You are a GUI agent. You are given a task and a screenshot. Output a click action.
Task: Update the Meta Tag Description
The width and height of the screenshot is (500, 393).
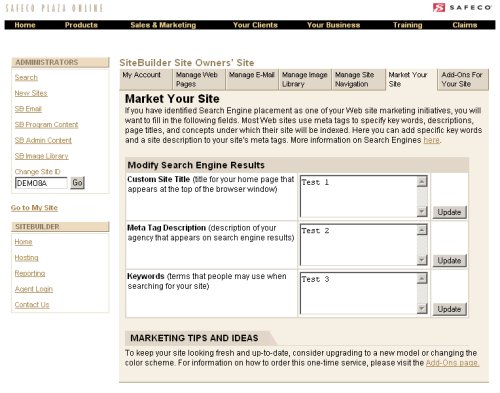click(x=449, y=260)
